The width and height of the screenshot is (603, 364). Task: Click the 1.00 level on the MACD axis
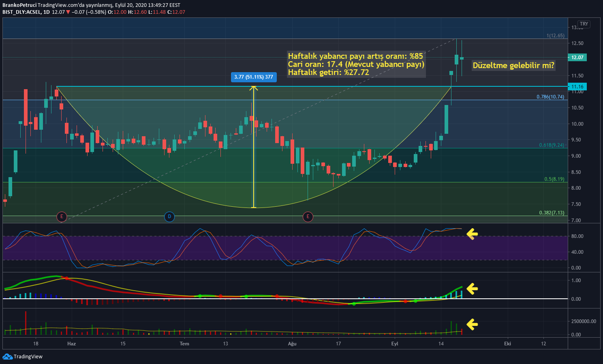pyautogui.click(x=576, y=280)
